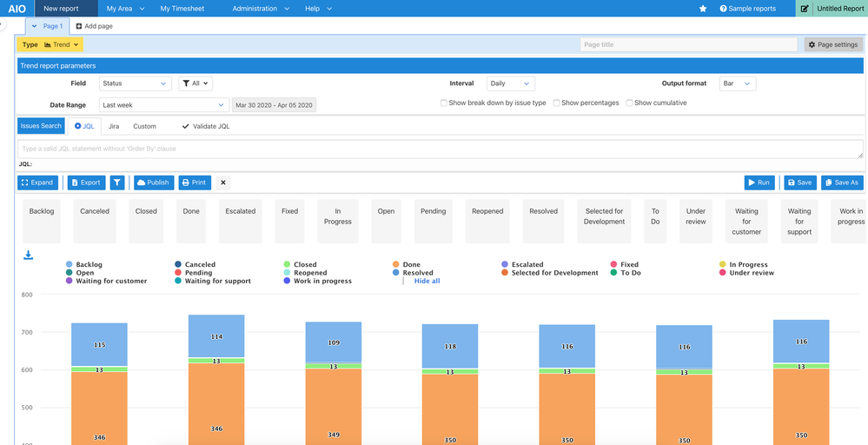Image resolution: width=868 pixels, height=445 pixels.
Task: Toggle the Show cumulative checkbox
Action: 629,103
